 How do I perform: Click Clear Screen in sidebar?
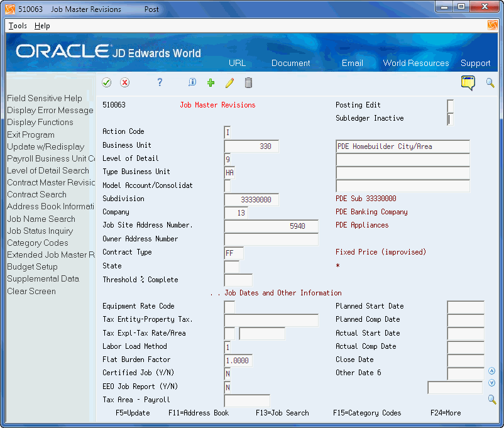click(31, 291)
